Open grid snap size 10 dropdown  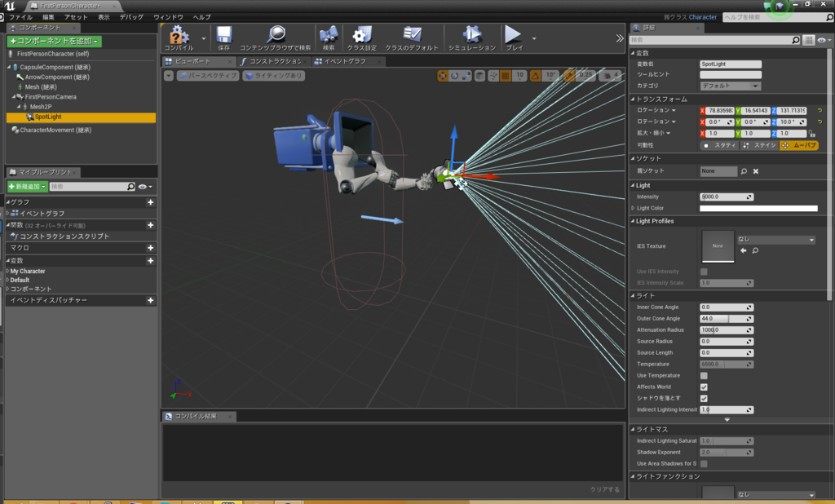pyautogui.click(x=519, y=76)
